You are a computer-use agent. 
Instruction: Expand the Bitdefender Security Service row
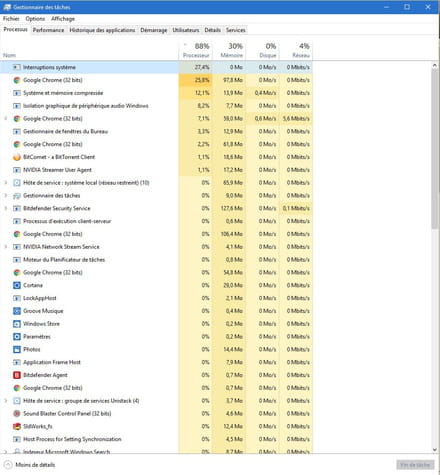coord(6,208)
